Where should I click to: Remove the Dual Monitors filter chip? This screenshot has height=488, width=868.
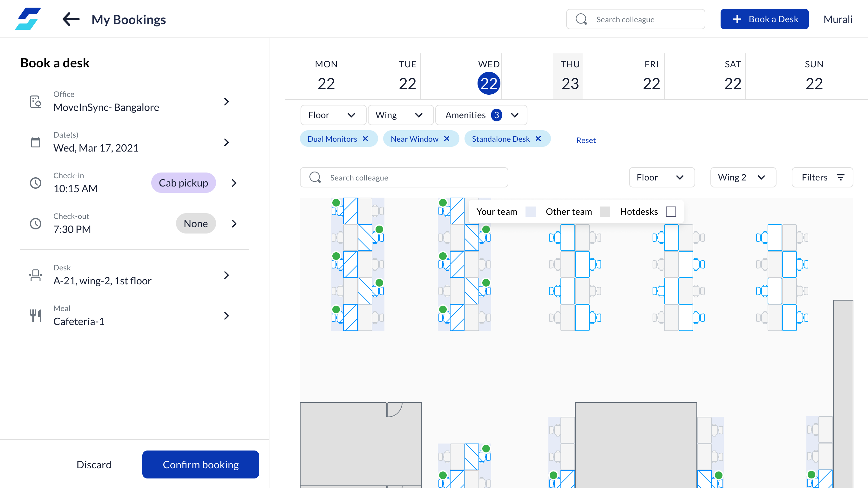point(365,139)
